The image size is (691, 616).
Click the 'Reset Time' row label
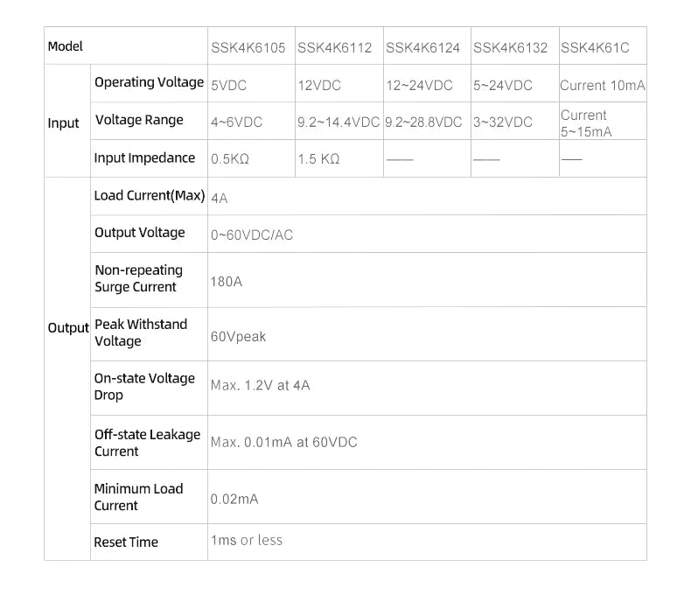point(126,542)
